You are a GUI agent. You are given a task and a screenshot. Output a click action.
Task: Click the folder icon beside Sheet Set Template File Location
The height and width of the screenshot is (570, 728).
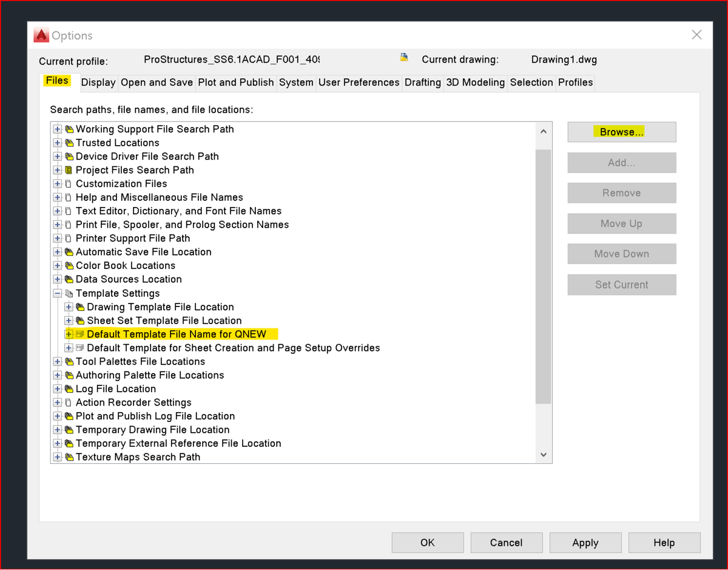pyautogui.click(x=80, y=321)
